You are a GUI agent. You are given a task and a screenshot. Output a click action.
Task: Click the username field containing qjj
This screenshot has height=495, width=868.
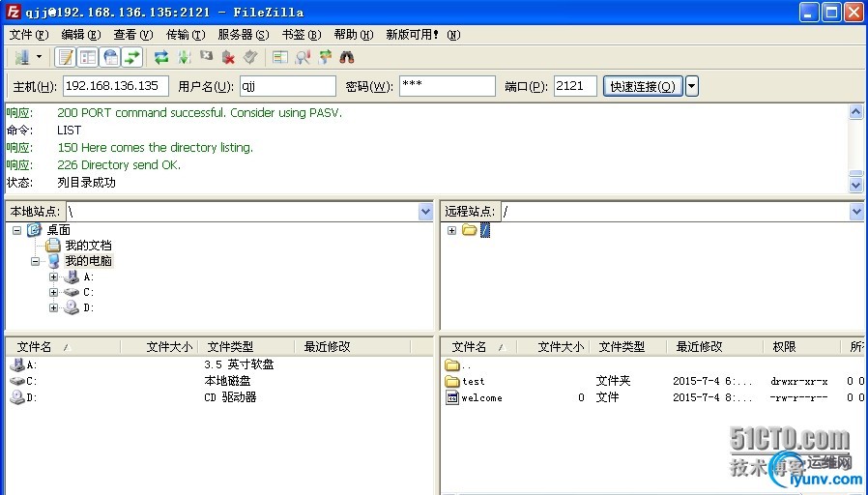coord(288,86)
